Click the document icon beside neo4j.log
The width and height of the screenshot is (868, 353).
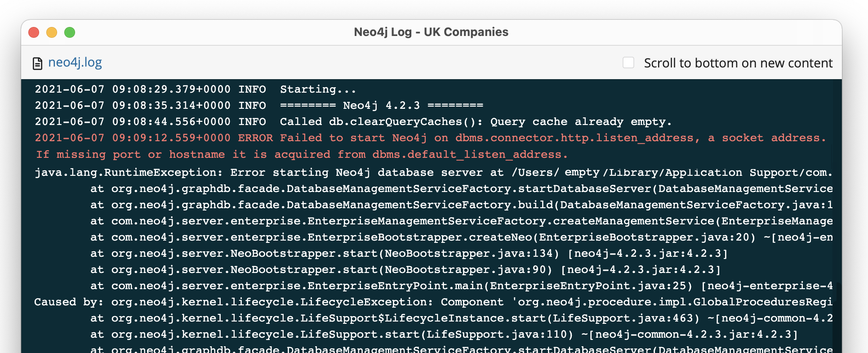point(37,63)
